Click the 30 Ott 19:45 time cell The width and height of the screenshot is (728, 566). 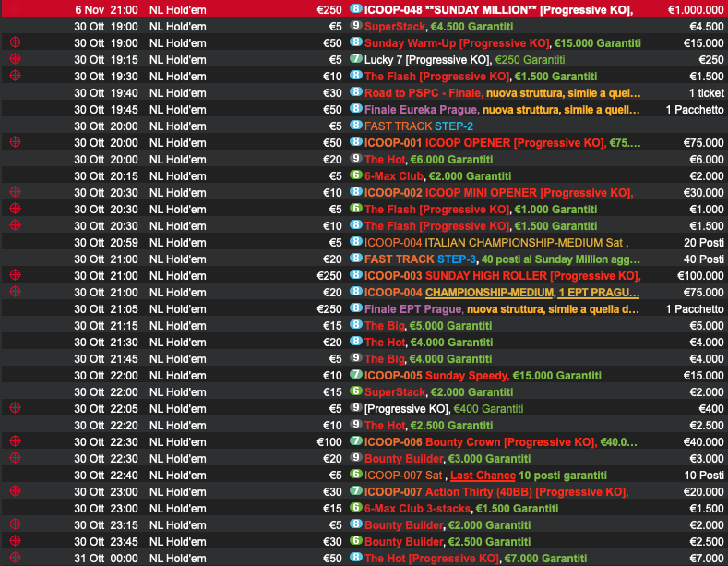106,110
